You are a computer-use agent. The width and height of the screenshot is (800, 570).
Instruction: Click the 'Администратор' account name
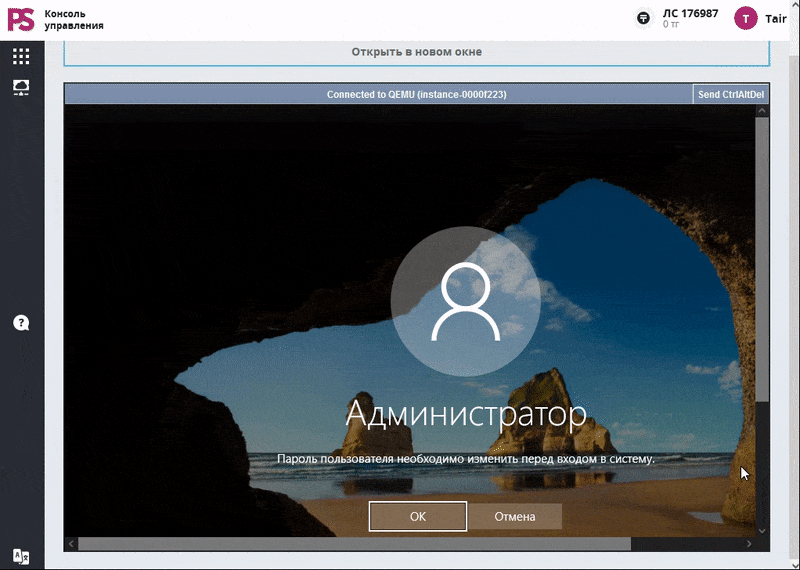point(466,414)
